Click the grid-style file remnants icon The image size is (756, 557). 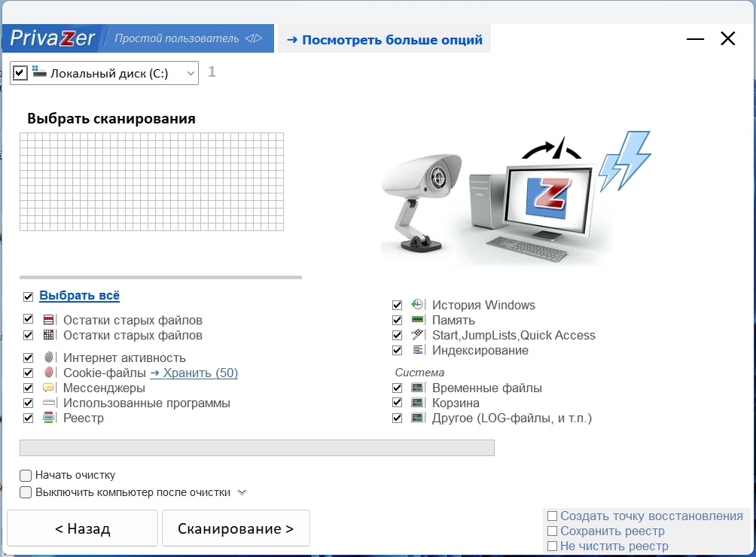(49, 335)
